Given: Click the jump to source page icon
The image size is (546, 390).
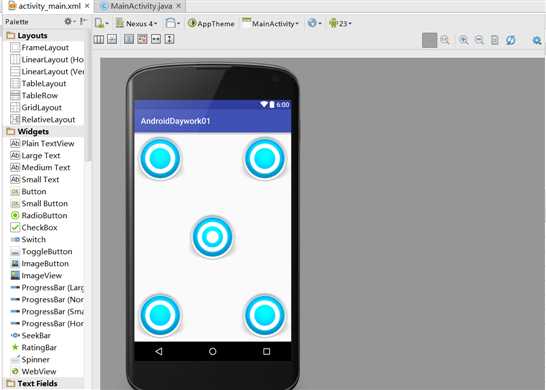Looking at the screenshot, I should click(x=494, y=40).
